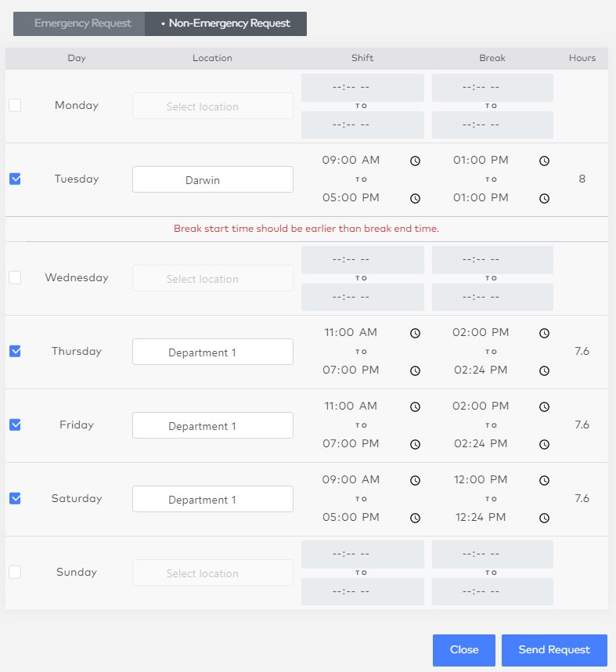The width and height of the screenshot is (616, 672).
Task: Enable the Sunday checkbox
Action: pos(15,573)
